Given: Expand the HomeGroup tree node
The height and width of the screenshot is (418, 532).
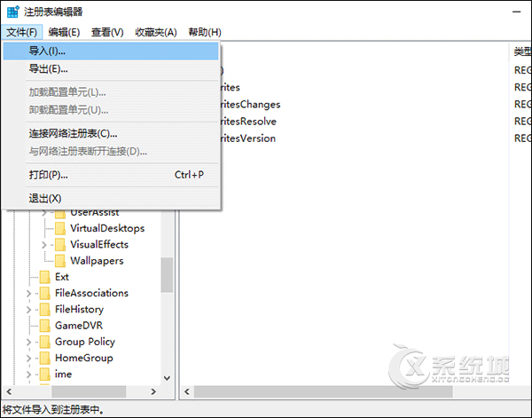Looking at the screenshot, I should (28, 359).
